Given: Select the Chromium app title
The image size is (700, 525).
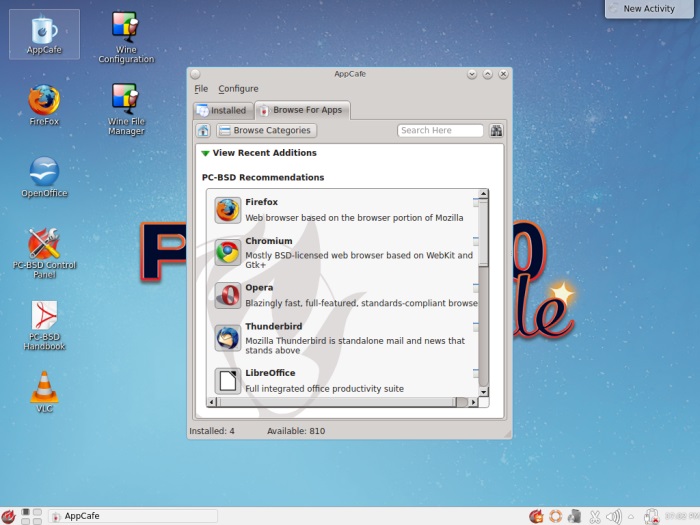Looking at the screenshot, I should pyautogui.click(x=269, y=241).
